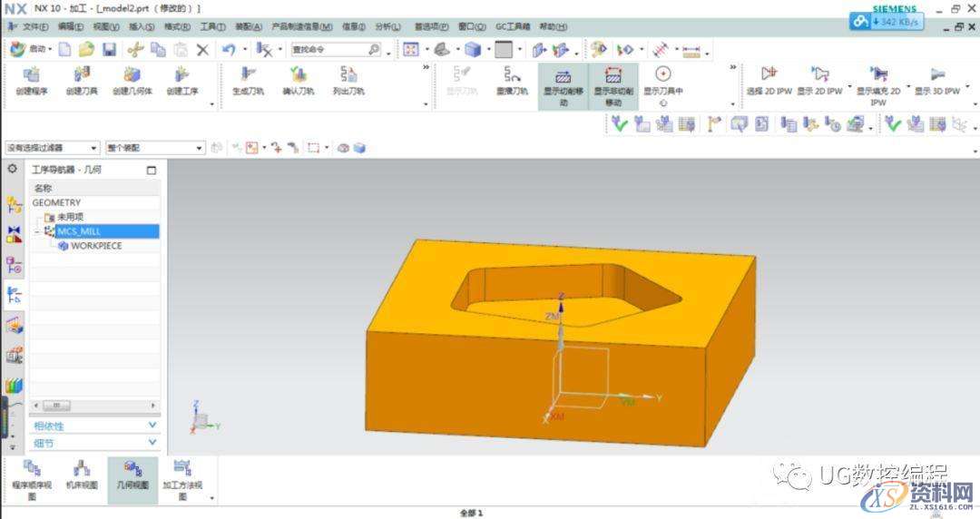This screenshot has height=519, width=980.
Task: Click the Save floppy disk icon
Action: (109, 49)
